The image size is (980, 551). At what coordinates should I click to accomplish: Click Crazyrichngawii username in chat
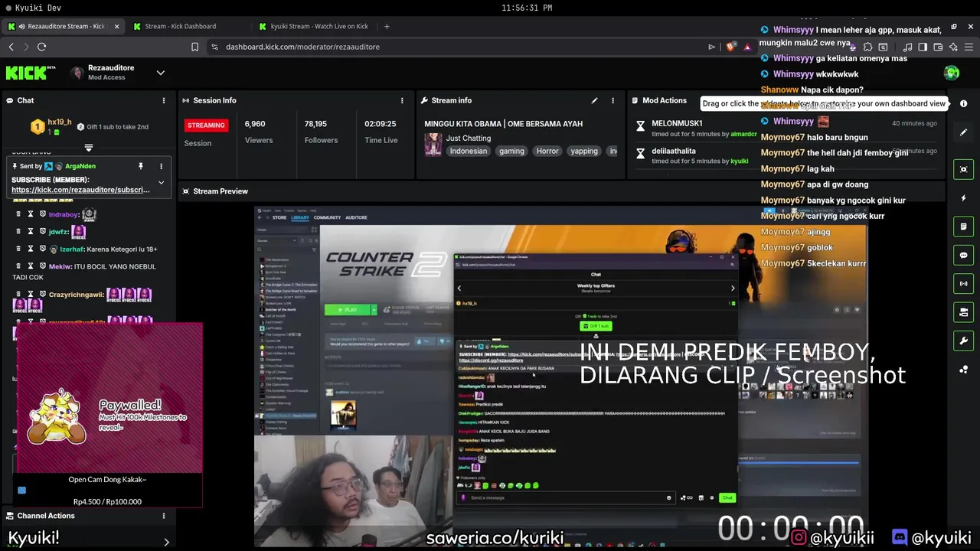(x=76, y=295)
